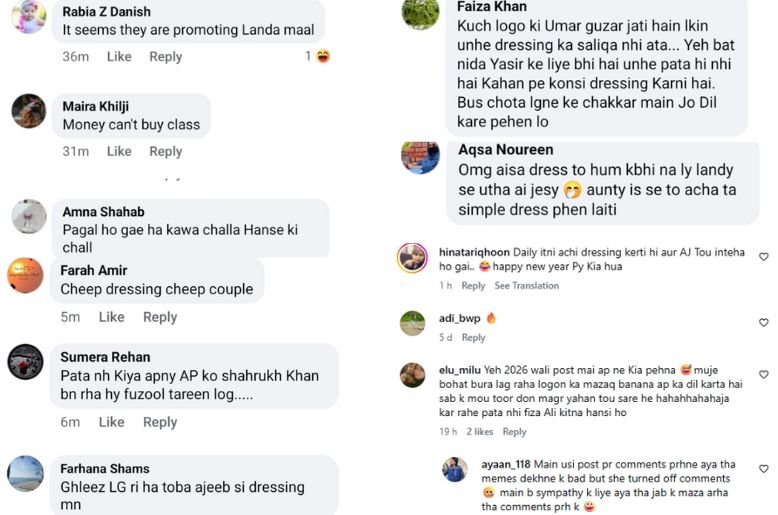The width and height of the screenshot is (778, 515).
Task: Open Aqsa Noureen's profile avatar
Action: pos(420,158)
